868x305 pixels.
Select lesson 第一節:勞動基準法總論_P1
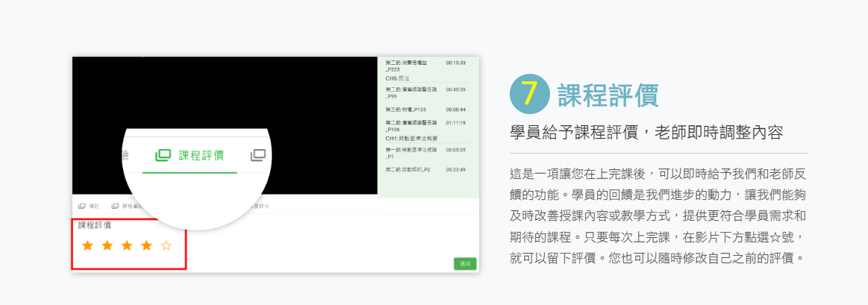point(410,153)
